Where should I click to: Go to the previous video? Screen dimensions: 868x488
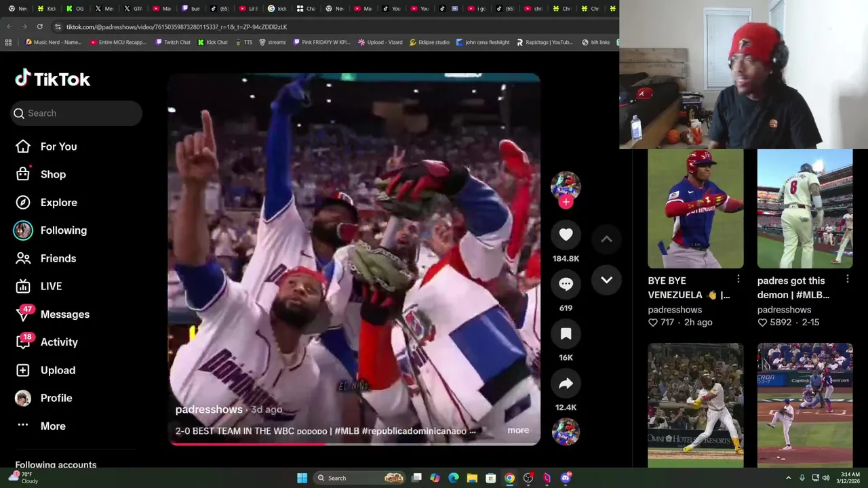point(606,239)
